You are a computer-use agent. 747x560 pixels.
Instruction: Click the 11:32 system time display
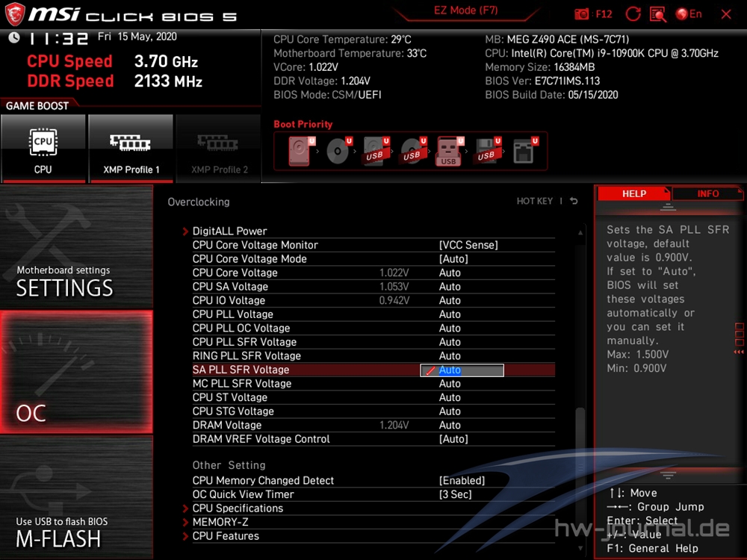click(58, 39)
